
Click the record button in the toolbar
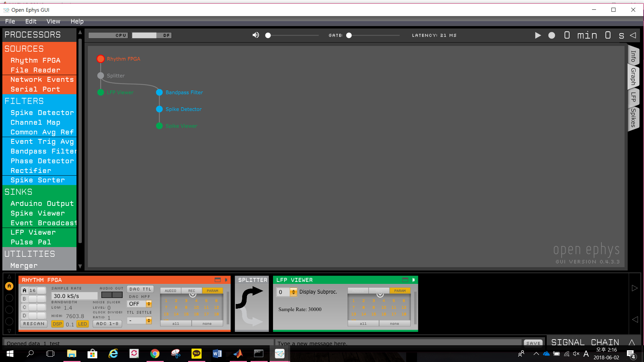551,35
